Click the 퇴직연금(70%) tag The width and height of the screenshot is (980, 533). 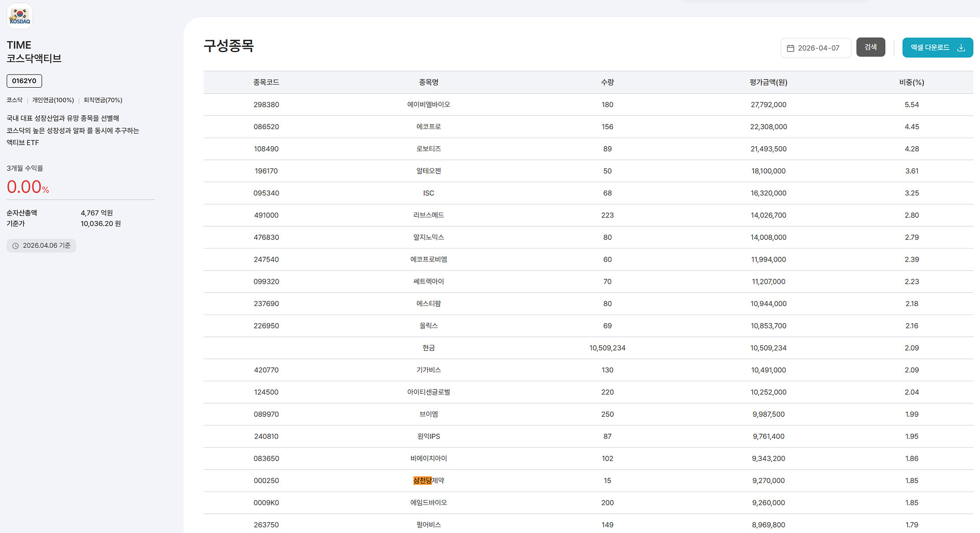point(103,100)
